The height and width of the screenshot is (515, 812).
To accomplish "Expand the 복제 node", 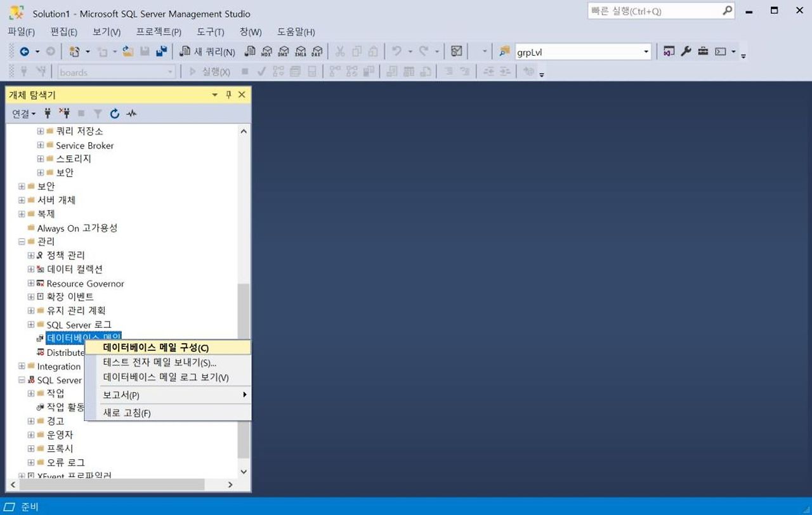I will click(x=22, y=214).
